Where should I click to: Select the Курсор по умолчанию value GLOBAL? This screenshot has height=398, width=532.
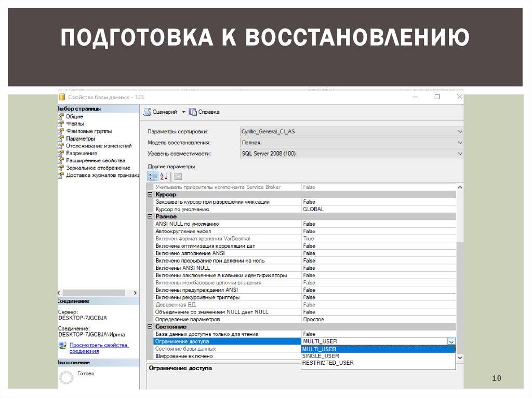(x=313, y=209)
